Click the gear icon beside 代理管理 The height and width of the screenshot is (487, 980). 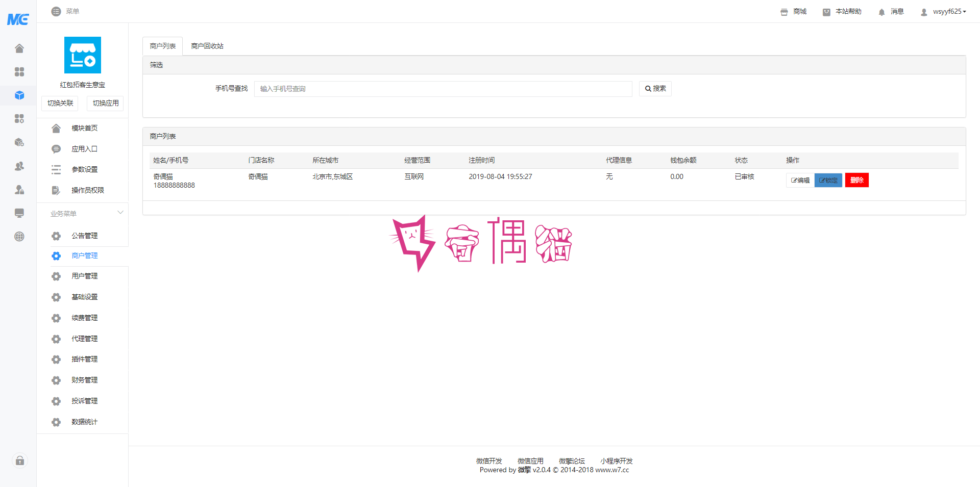[56, 339]
